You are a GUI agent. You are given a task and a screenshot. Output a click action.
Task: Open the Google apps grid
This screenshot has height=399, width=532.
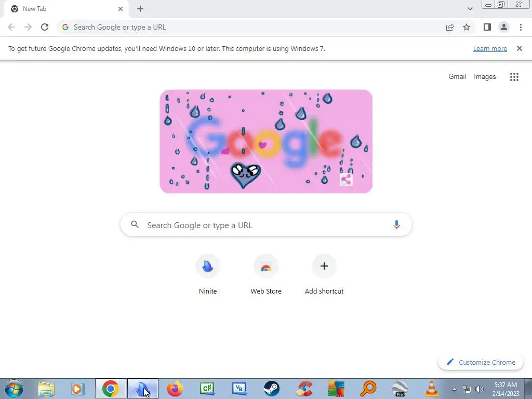[514, 77]
